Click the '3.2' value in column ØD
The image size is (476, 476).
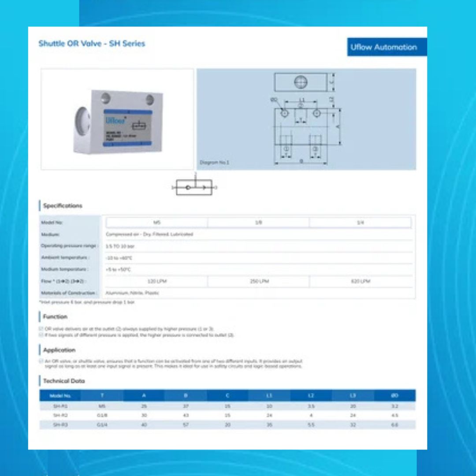coord(394,406)
